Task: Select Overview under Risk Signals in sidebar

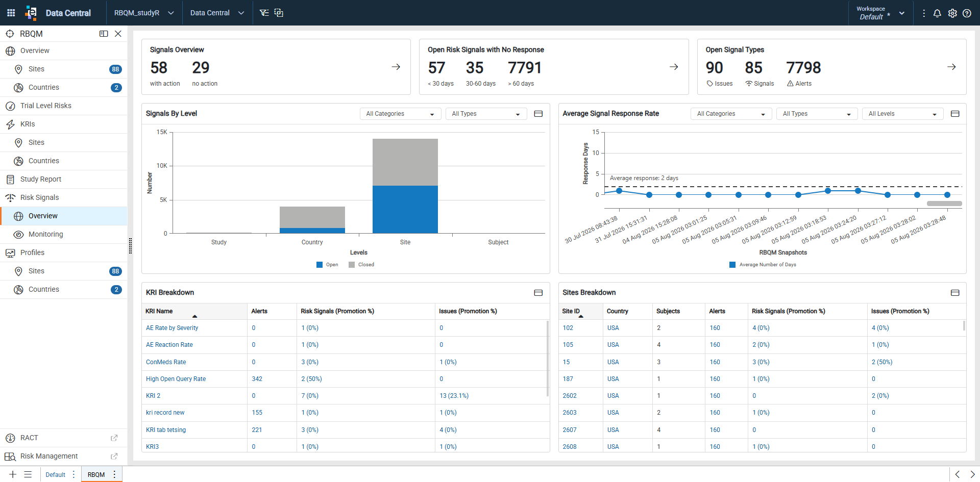Action: (64, 216)
